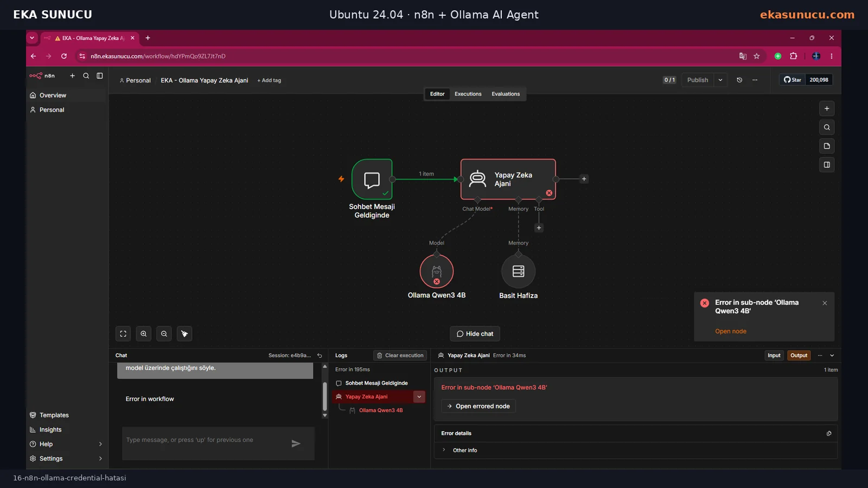
Task: Zoom out on the canvas
Action: pyautogui.click(x=164, y=334)
